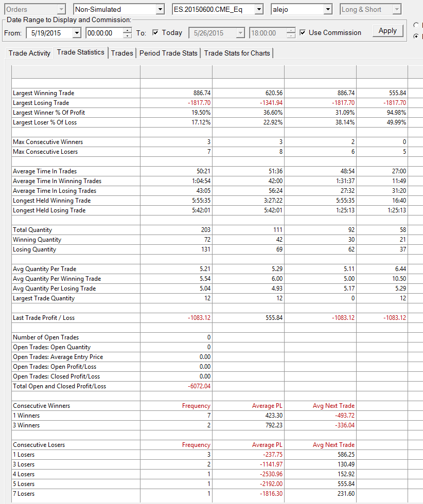Viewport: 423px width, 504px height.
Task: Click the Avg Quantity Per Winning Trade label
Action: point(57,279)
